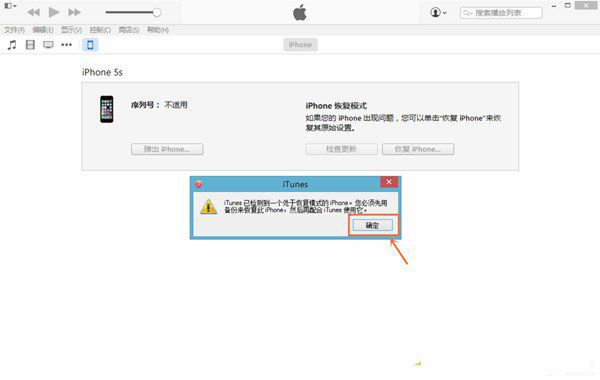Click the iPhone 5s device thumbnail image
This screenshot has width=600, height=380.
(107, 109)
